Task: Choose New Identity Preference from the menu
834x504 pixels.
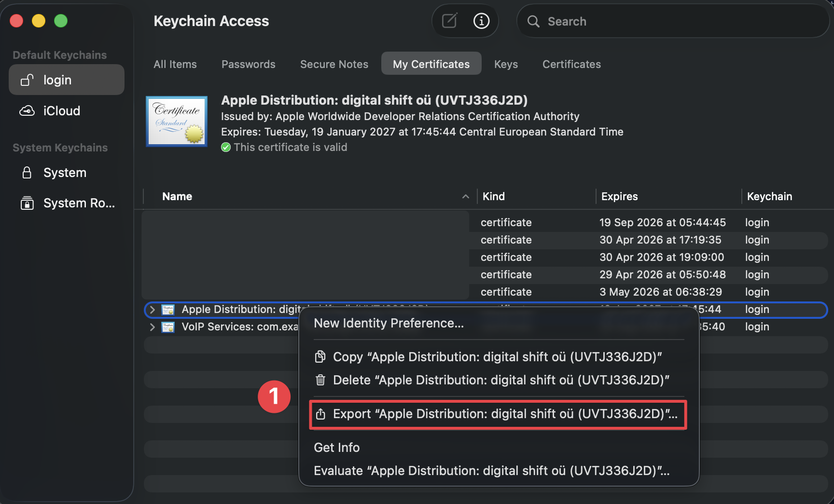Action: [x=389, y=323]
